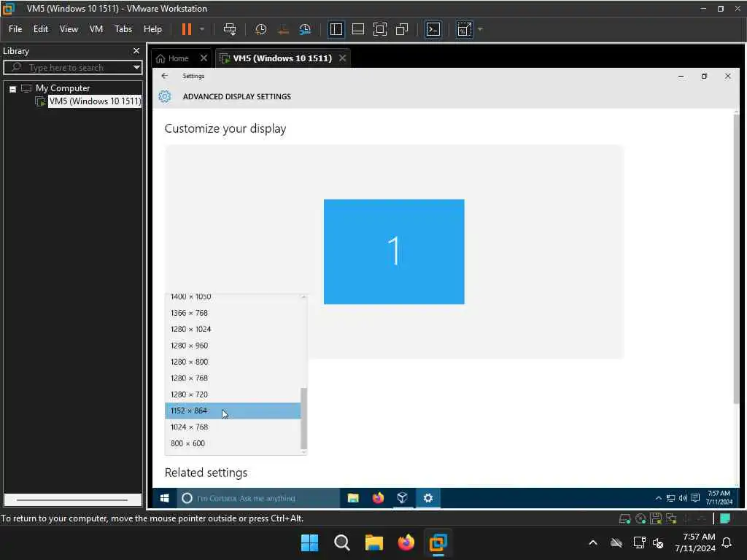Viewport: 747px width, 560px height.
Task: Choose 800 × 600 resolution
Action: click(233, 443)
